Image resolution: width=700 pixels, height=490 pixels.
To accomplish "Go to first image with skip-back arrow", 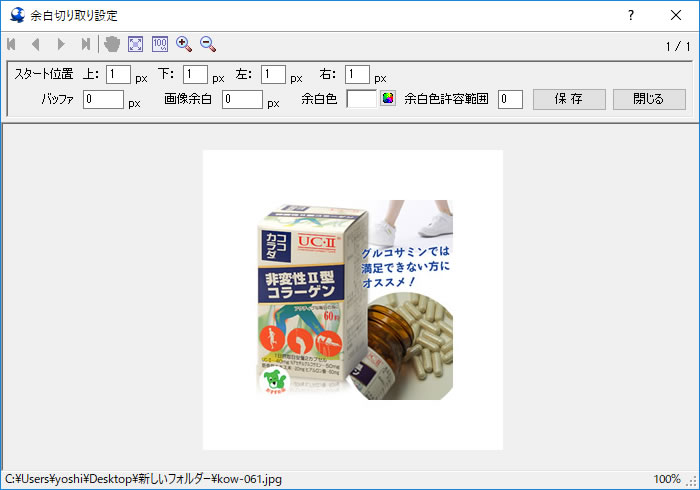I will (x=12, y=44).
